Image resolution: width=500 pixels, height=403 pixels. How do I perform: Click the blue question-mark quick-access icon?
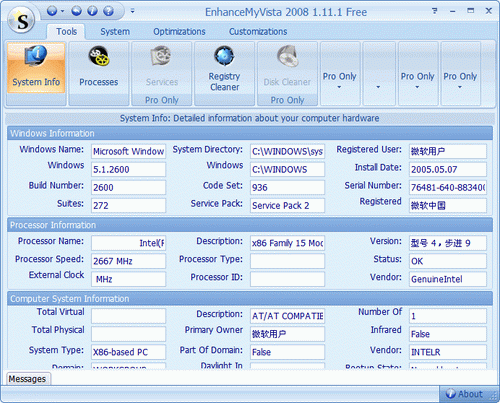tap(108, 11)
